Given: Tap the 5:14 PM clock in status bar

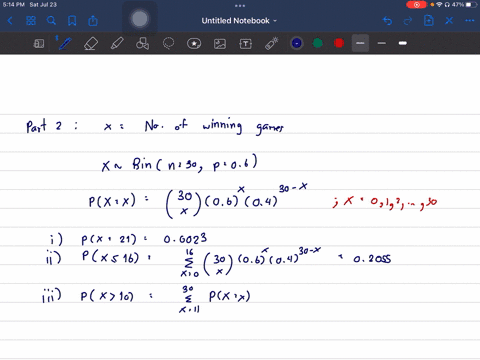Looking at the screenshot, I should [14, 5].
